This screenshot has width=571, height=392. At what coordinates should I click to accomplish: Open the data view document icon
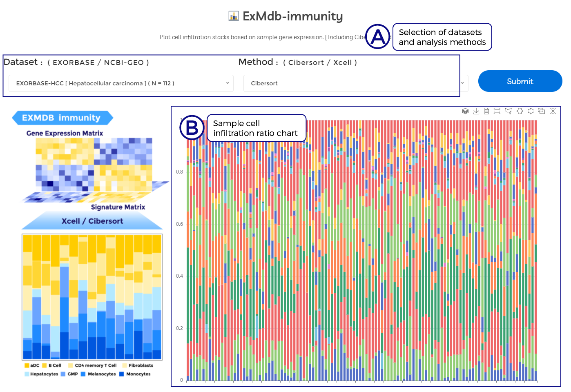pos(486,111)
